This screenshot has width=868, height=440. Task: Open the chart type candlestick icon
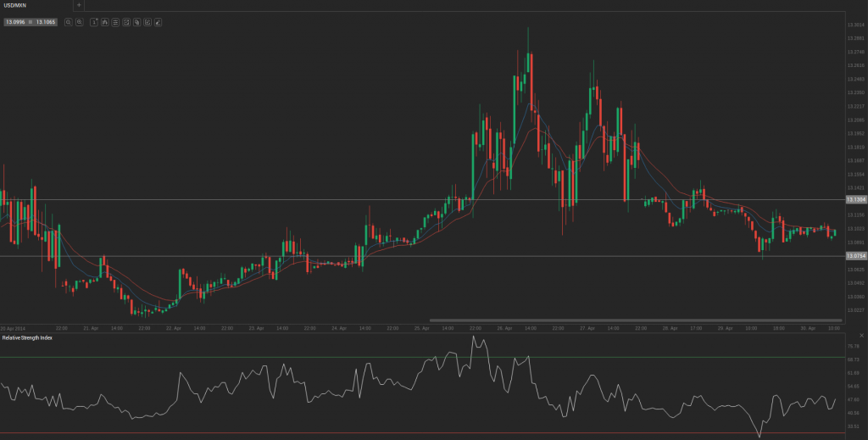click(x=105, y=22)
